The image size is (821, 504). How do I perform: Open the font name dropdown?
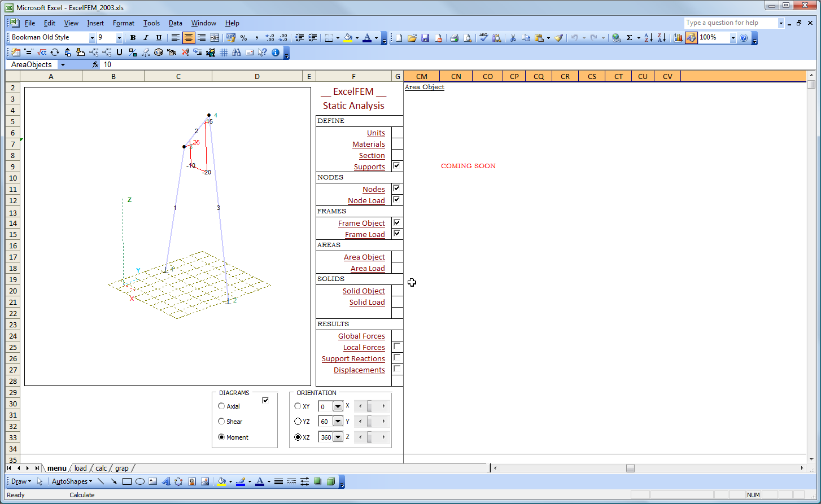92,38
